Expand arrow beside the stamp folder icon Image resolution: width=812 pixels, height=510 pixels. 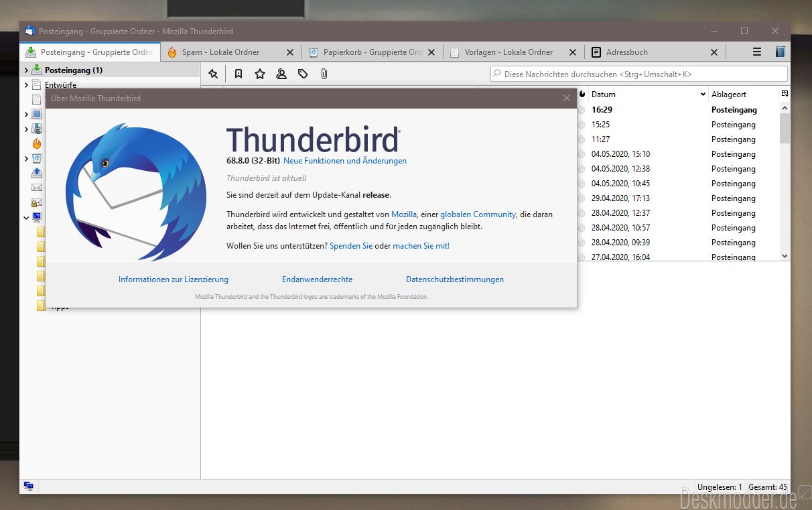tap(26, 114)
